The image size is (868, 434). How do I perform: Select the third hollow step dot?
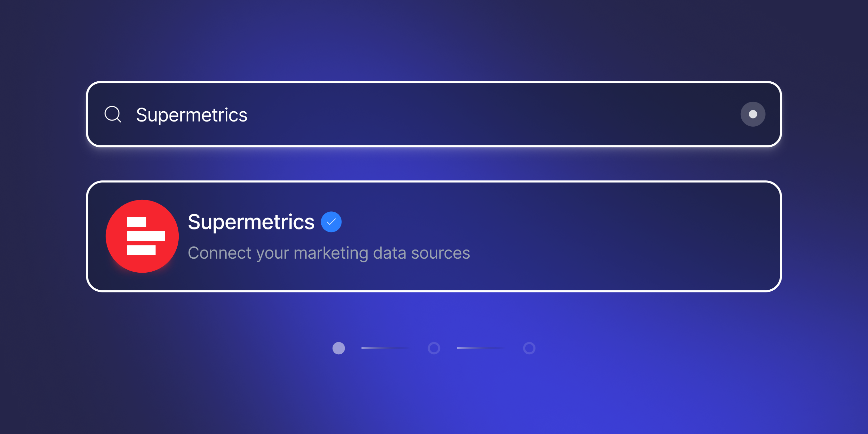529,348
